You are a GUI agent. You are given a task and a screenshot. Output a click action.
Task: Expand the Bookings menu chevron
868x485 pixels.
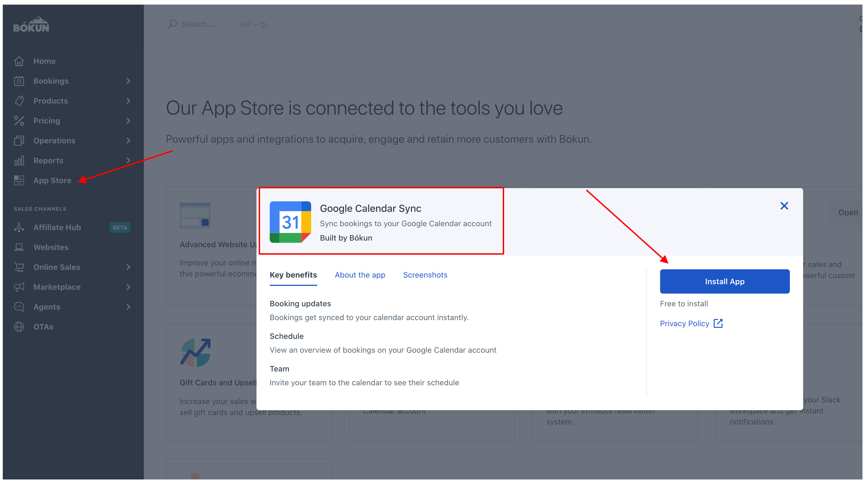point(128,81)
